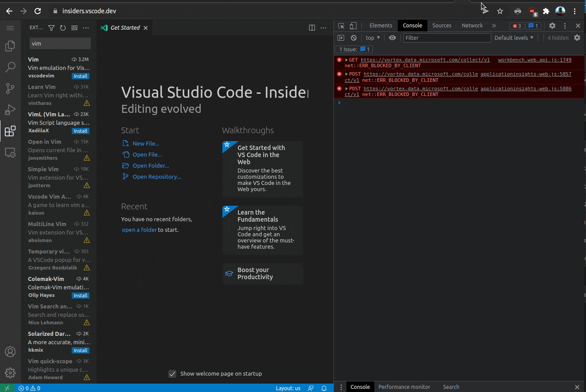Image resolution: width=586 pixels, height=392 pixels.
Task: Click the Open Repository link
Action: point(157,177)
